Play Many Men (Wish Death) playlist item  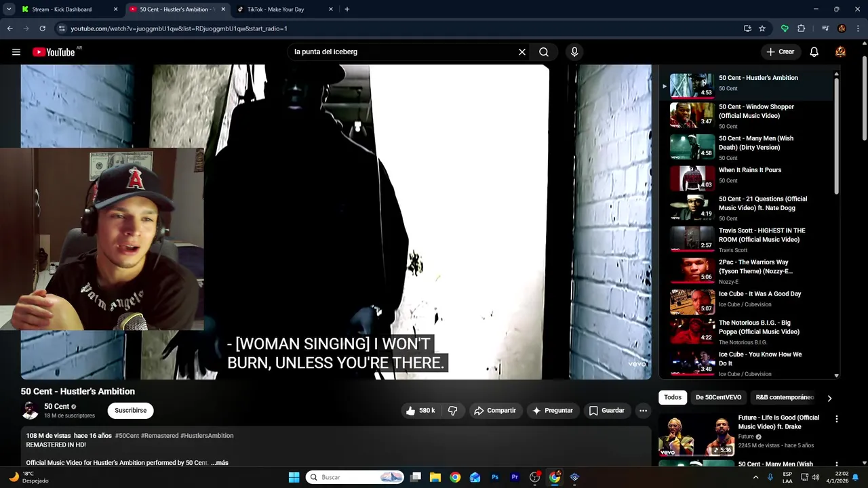[x=746, y=147]
